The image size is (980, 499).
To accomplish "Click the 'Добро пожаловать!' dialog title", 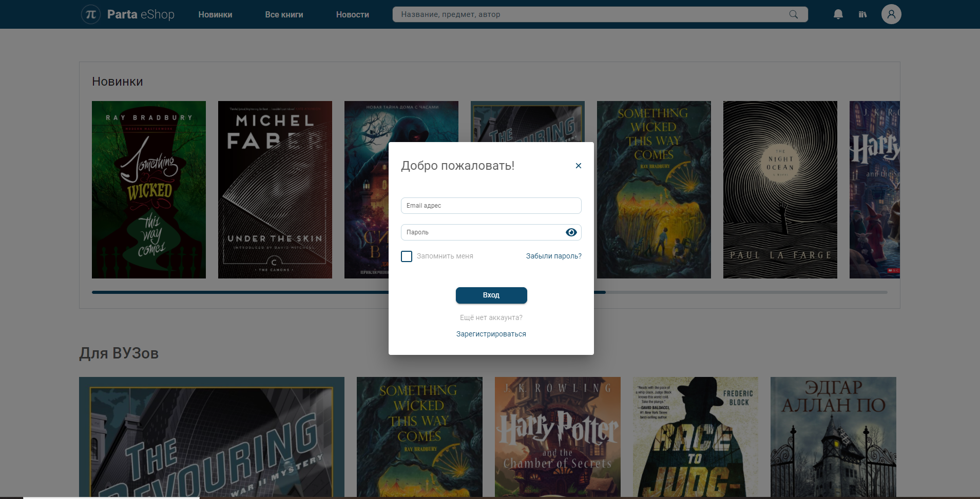I will pyautogui.click(x=458, y=166).
